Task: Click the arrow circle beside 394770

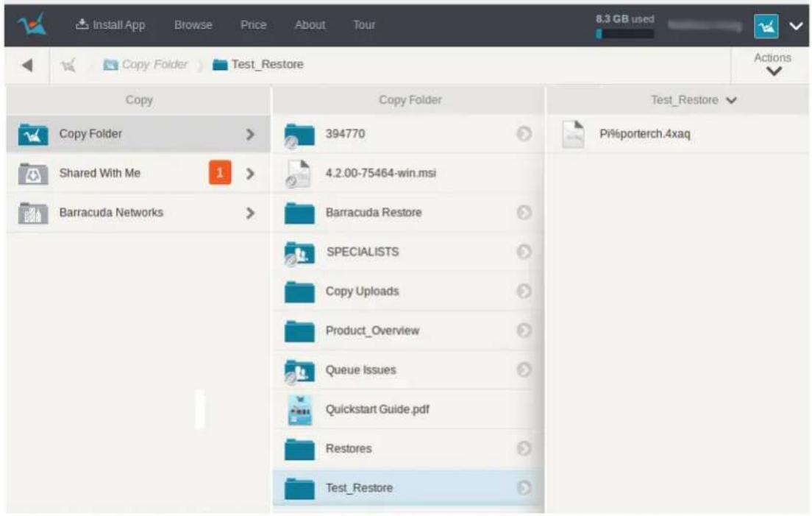Action: tap(524, 134)
